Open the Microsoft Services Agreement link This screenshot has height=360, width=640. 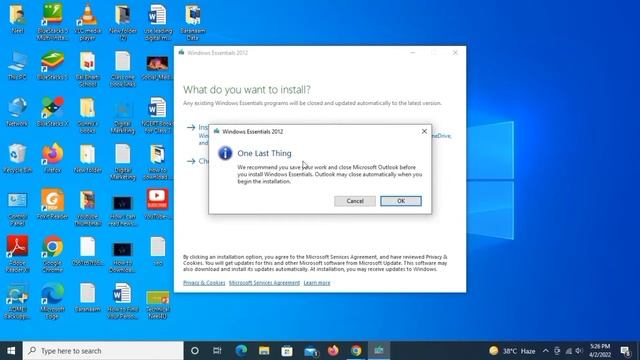pos(264,283)
